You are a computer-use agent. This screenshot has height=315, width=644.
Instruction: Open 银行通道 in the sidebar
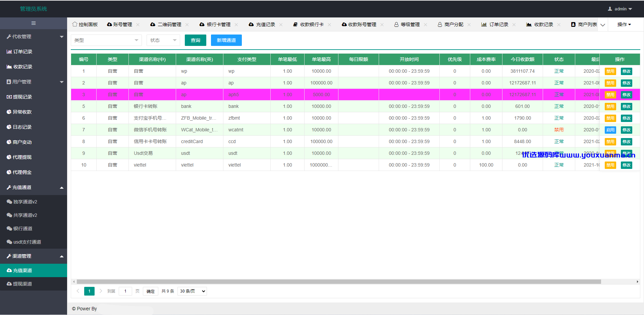(x=34, y=229)
